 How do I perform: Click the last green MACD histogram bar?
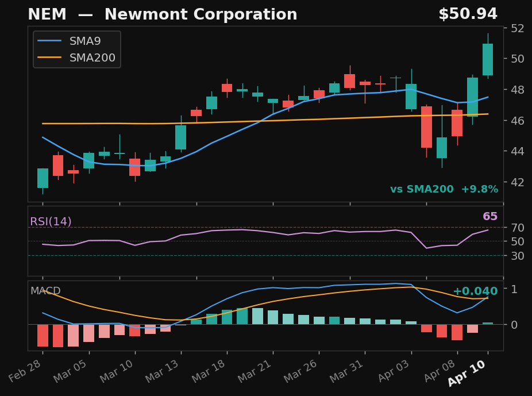(488, 324)
